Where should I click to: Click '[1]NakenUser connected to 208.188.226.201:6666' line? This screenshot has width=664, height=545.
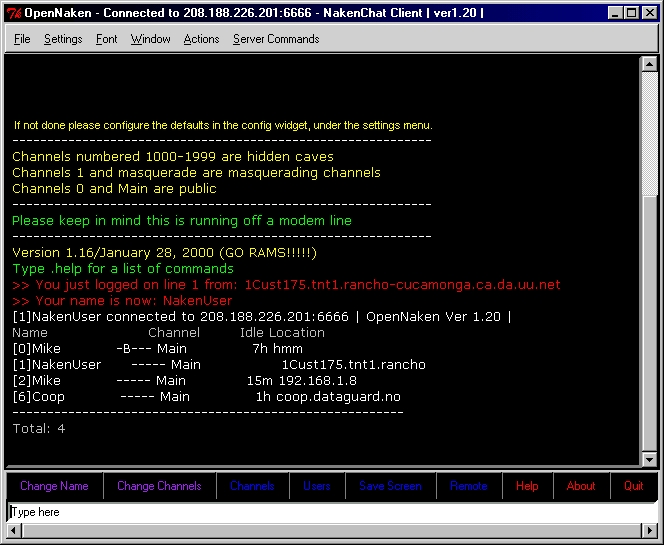tap(262, 317)
